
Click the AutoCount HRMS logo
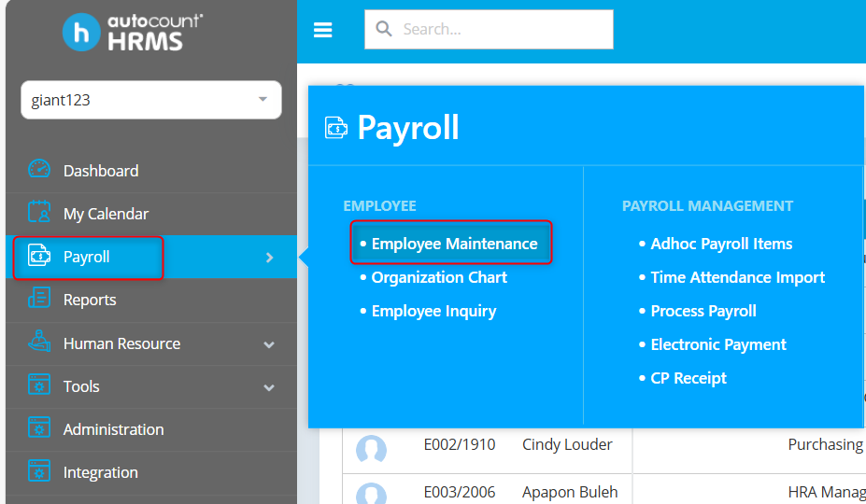[x=133, y=32]
